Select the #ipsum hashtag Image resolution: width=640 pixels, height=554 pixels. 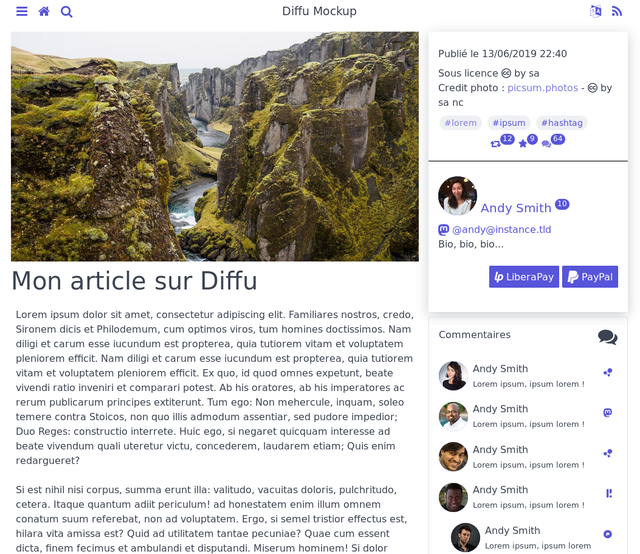(509, 123)
